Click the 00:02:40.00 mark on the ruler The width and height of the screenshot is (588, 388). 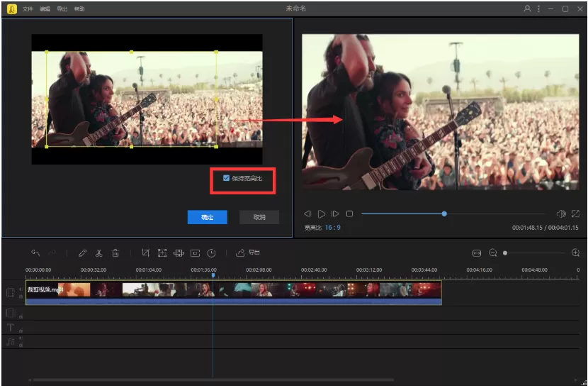(314, 270)
